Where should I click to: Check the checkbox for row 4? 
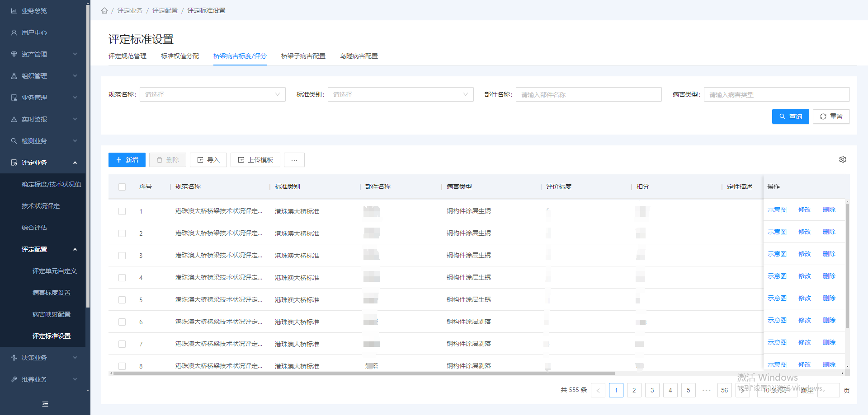(122, 278)
